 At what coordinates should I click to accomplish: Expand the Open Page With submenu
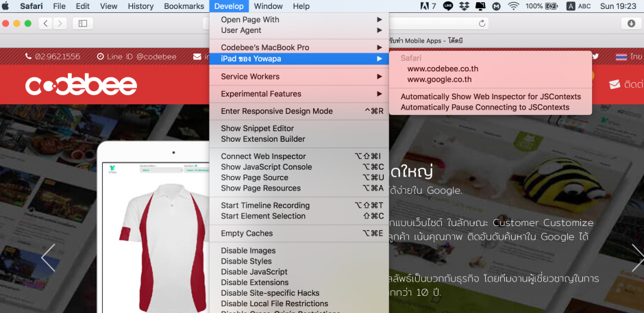(x=299, y=19)
